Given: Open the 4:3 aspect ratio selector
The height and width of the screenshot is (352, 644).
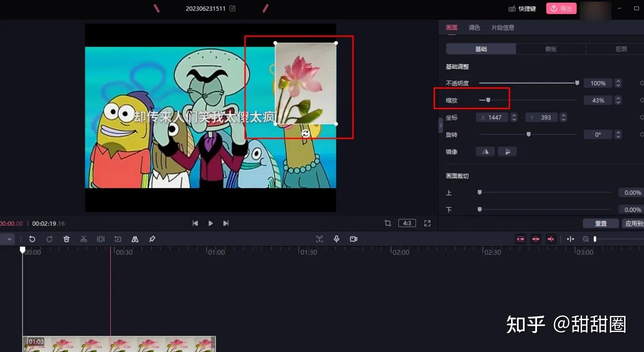Looking at the screenshot, I should pos(407,223).
